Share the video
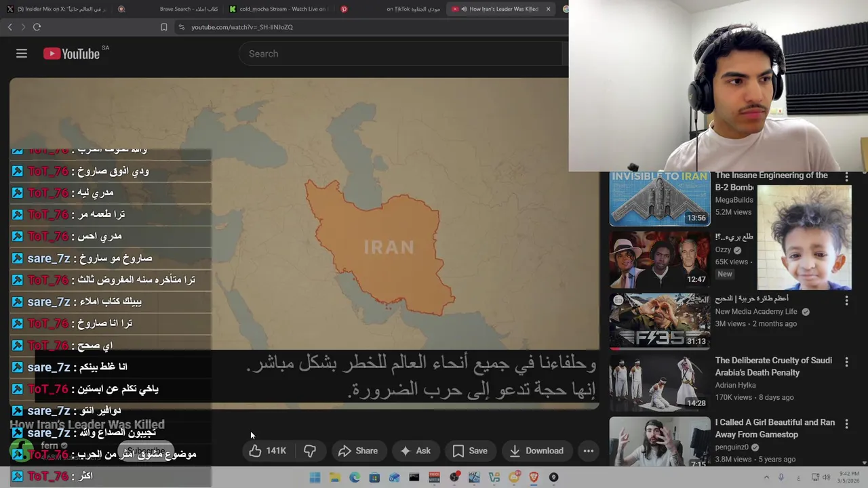Viewport: 868px width, 488px height. pyautogui.click(x=358, y=451)
